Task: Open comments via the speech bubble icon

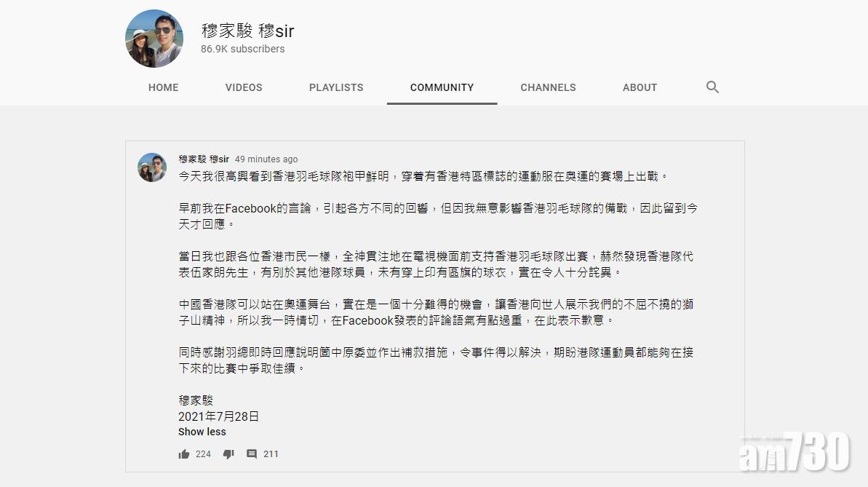Action: (252, 454)
